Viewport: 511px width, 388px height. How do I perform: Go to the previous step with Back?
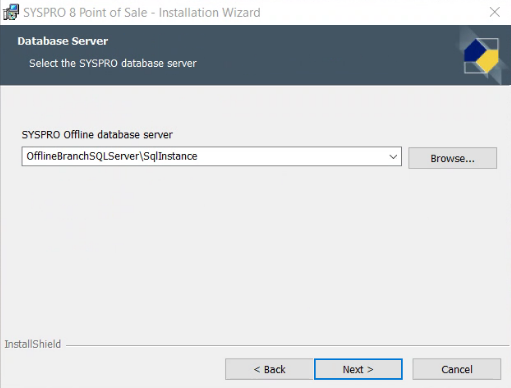[269, 369]
